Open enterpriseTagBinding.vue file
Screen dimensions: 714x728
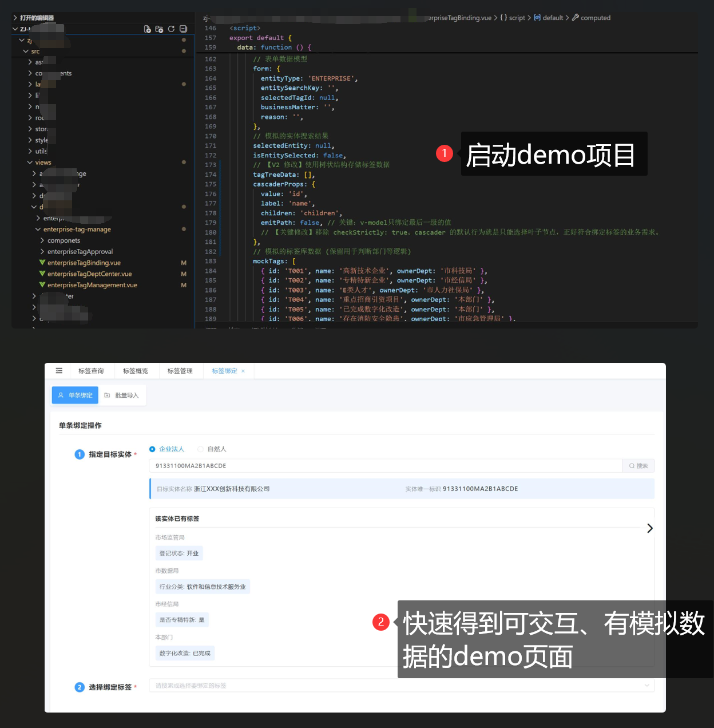click(x=84, y=263)
